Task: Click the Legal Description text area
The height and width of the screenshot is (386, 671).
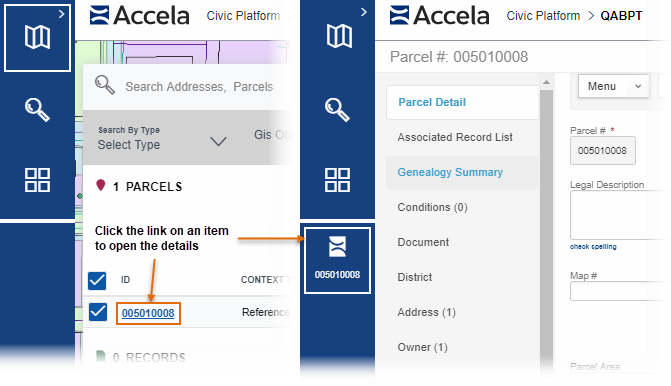Action: pyautogui.click(x=621, y=215)
